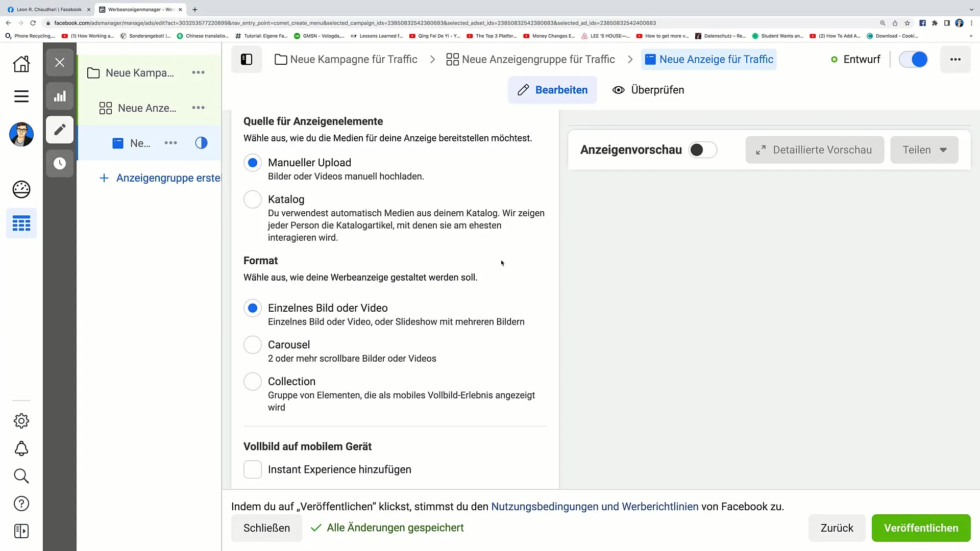The height and width of the screenshot is (551, 980).
Task: Open the hamburger all-tools menu
Action: click(x=21, y=96)
